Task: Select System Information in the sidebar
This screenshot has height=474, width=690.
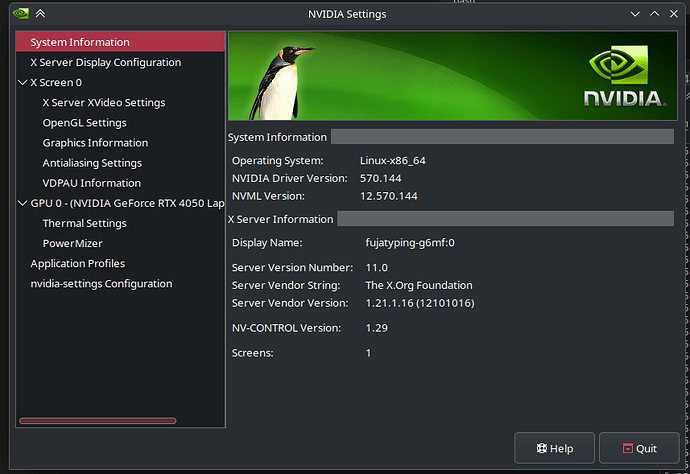Action: pyautogui.click(x=120, y=42)
